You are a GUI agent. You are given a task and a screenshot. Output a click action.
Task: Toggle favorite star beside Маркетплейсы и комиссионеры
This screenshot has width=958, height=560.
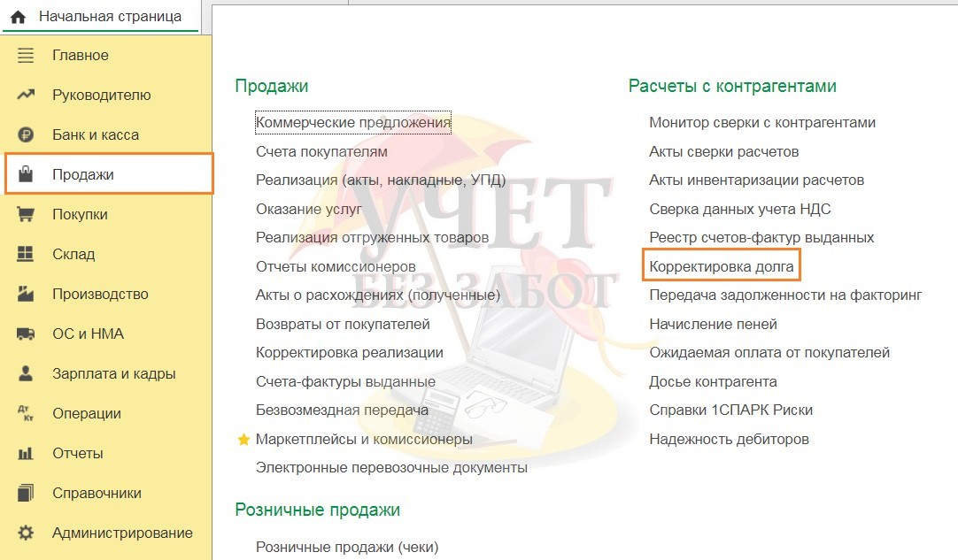(243, 439)
